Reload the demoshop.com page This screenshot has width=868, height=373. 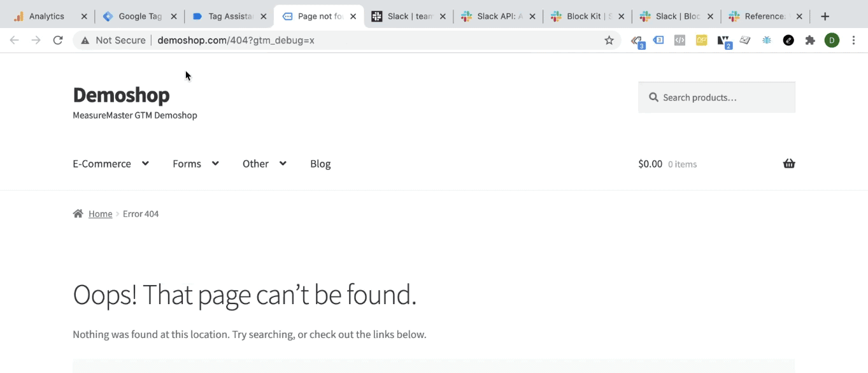57,40
